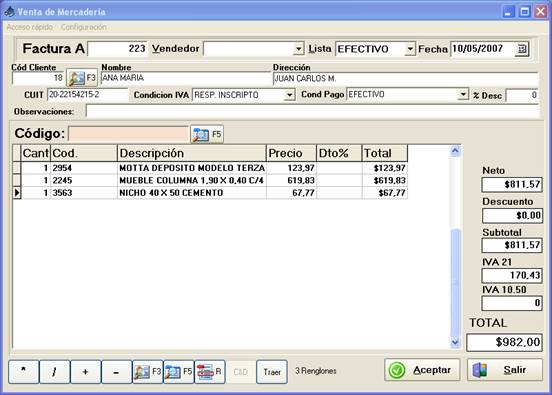Click the Dto% column header
This screenshot has height=395, width=552.
339,153
